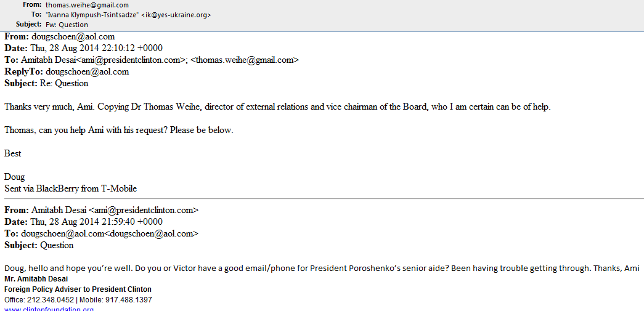This screenshot has width=644, height=311.
Task: Click the 'Thanks very much, Ami' paragraph
Action: 277,107
